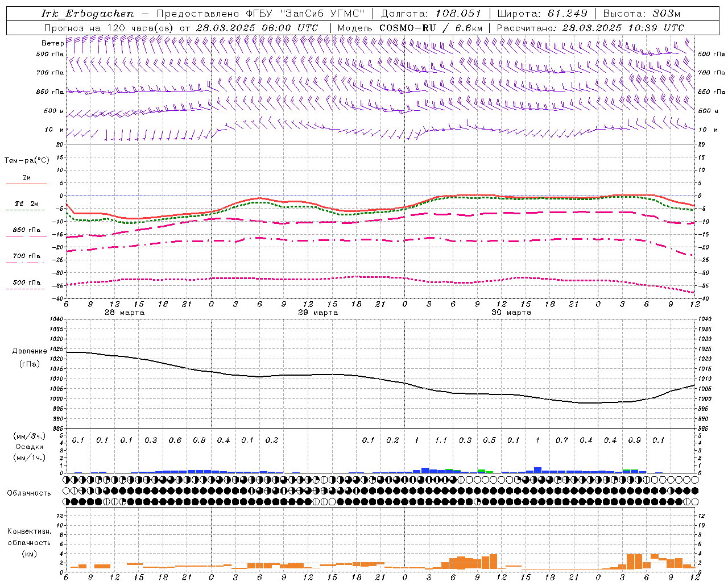The image size is (728, 582).
Task: Click the Конвективн. облачность label
Action: tap(29, 537)
